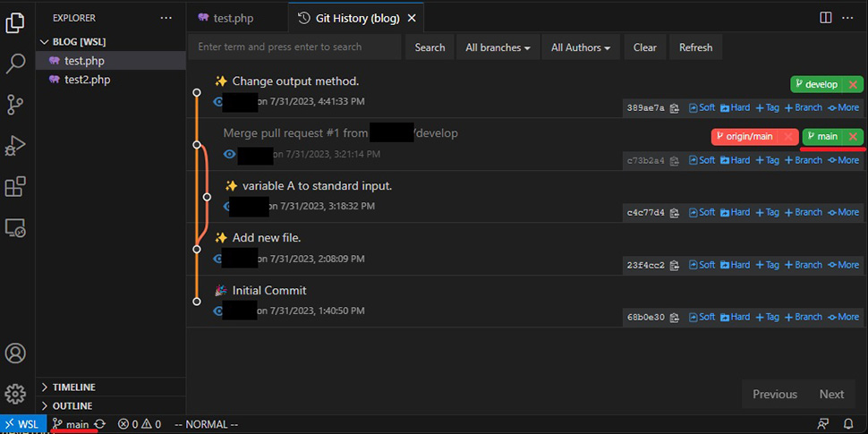Open More options for commit 389ae7a
This screenshot has height=434, width=868.
(x=843, y=107)
